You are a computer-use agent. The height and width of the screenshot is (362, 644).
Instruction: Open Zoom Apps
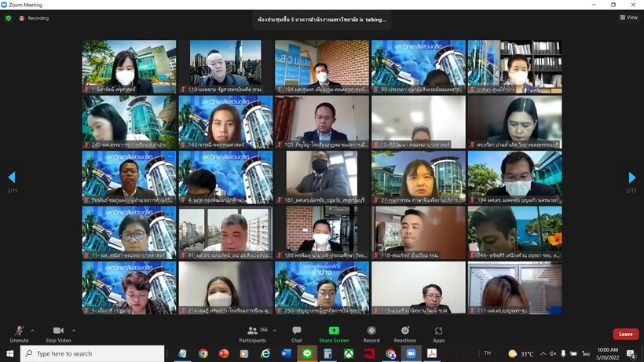point(438,333)
